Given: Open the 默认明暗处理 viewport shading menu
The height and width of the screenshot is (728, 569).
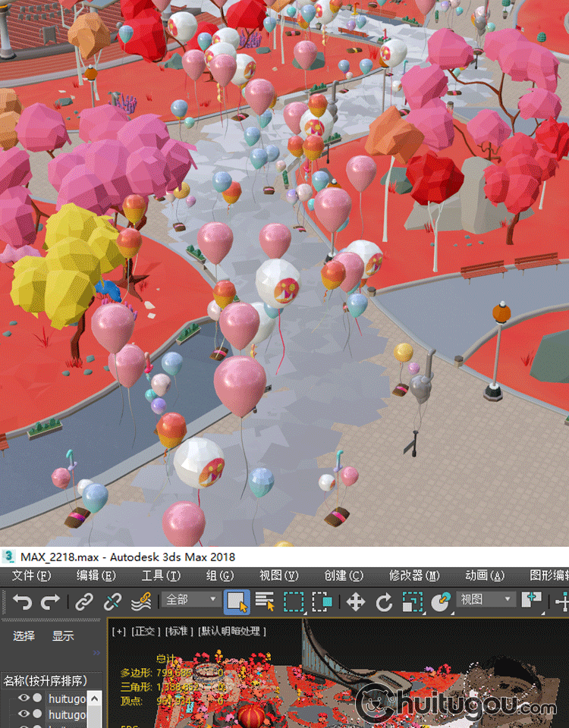Looking at the screenshot, I should 232,631.
